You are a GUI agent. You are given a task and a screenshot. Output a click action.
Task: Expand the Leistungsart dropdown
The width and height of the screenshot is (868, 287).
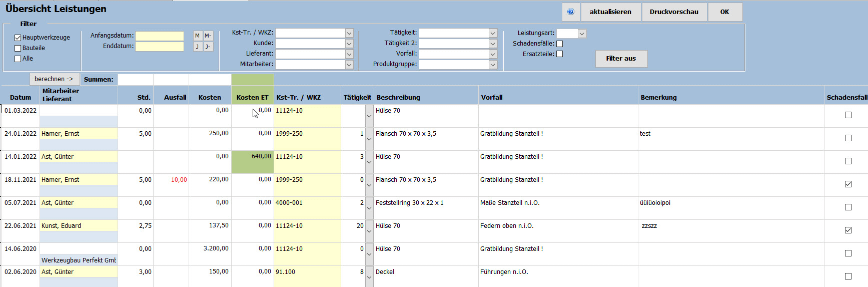coord(582,34)
